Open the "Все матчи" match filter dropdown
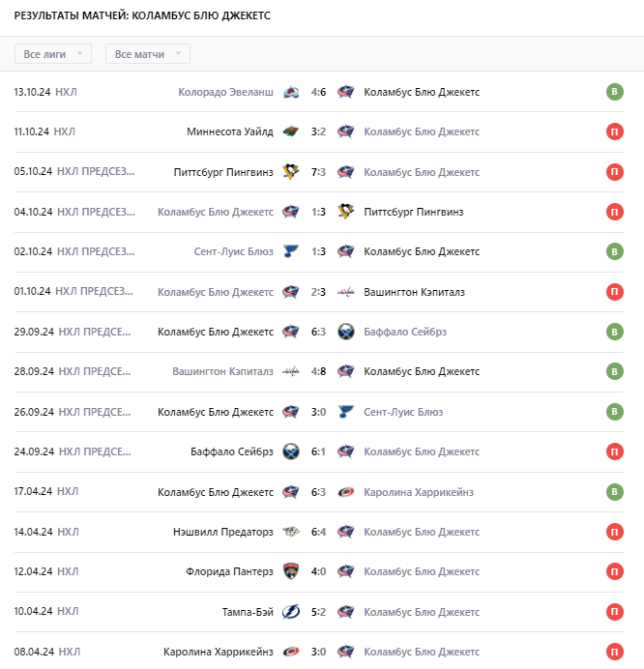Screen dimensions: 644x669 (147, 54)
